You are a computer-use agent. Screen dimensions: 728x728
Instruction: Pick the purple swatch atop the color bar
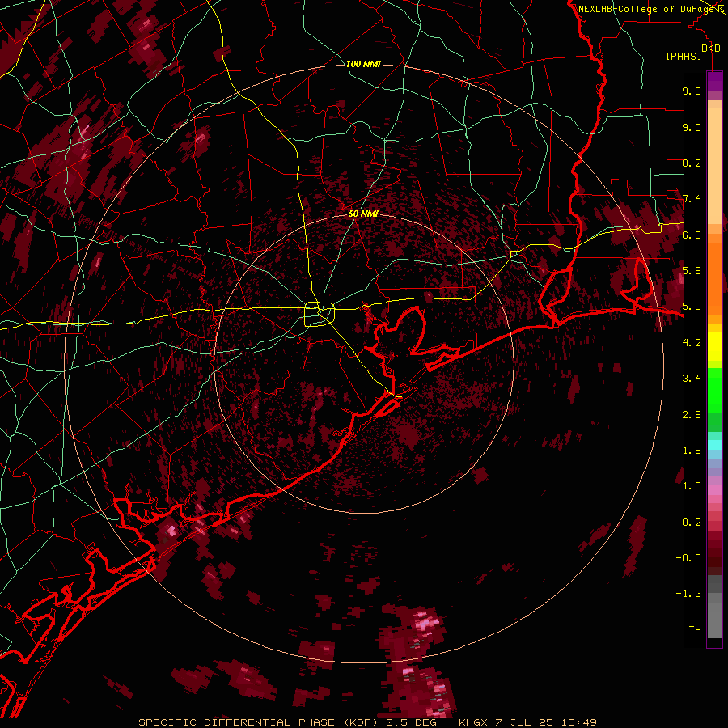coord(714,81)
